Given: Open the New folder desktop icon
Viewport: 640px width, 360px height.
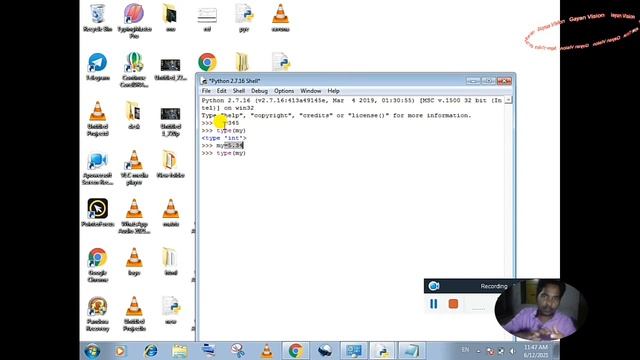Looking at the screenshot, I should click(171, 164).
